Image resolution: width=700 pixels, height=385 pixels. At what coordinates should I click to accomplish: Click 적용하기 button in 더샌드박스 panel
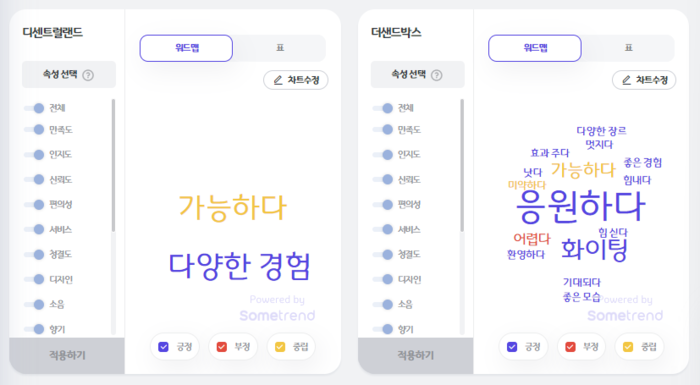pos(416,356)
